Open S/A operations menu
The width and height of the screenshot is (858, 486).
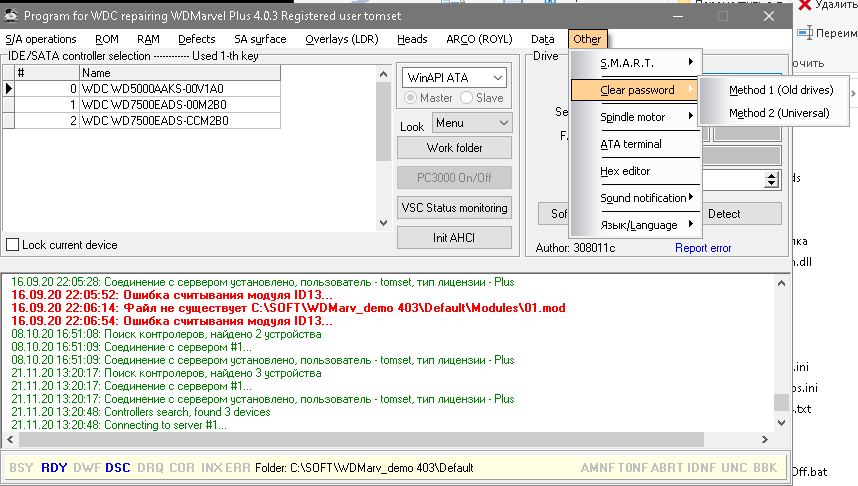[x=40, y=39]
